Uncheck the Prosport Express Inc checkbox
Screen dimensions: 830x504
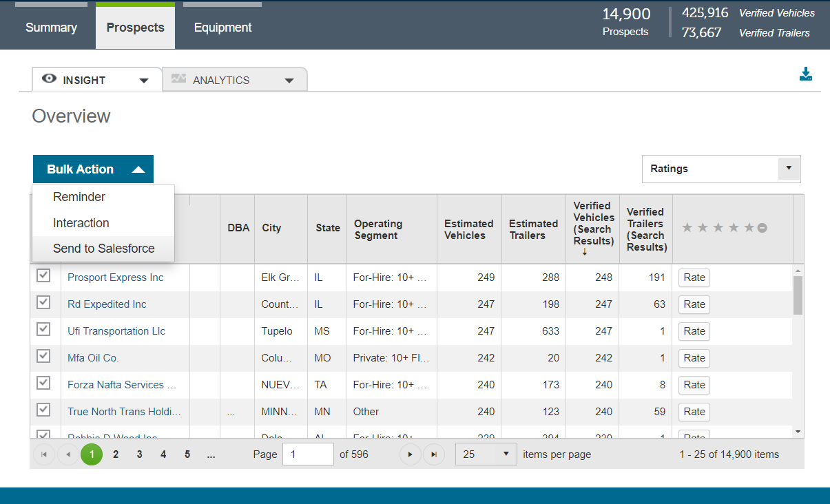43,276
